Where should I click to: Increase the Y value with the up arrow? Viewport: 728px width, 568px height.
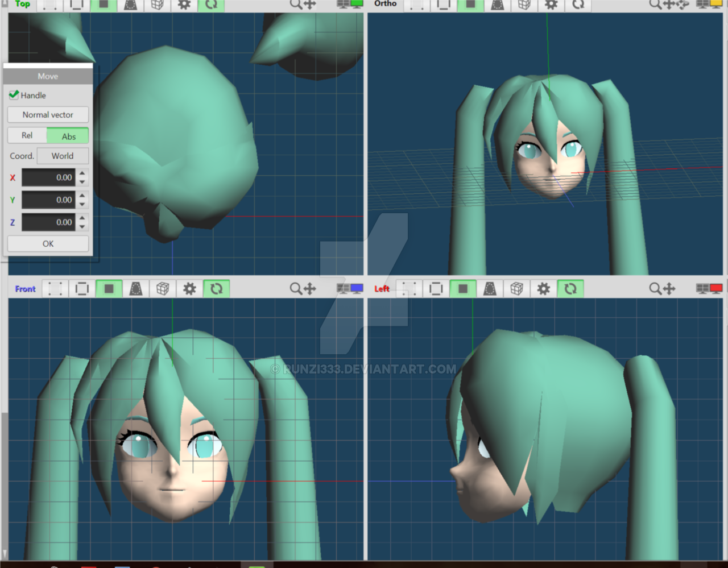pyautogui.click(x=82, y=196)
